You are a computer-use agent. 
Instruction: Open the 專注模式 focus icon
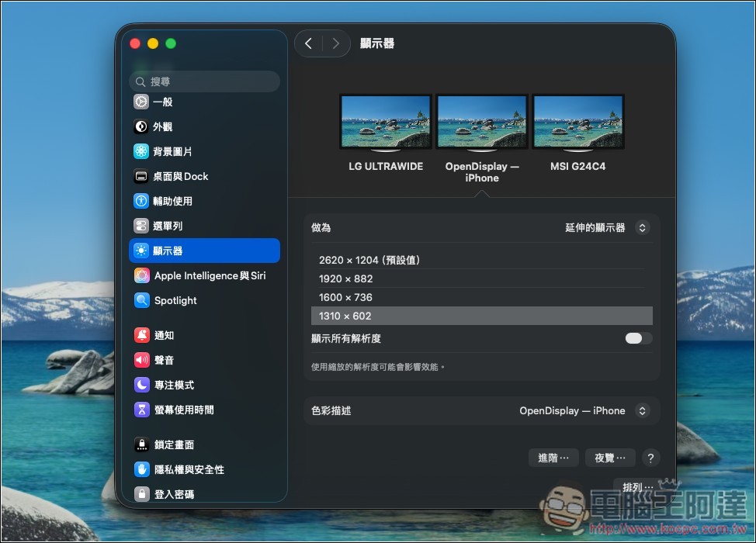pos(142,385)
